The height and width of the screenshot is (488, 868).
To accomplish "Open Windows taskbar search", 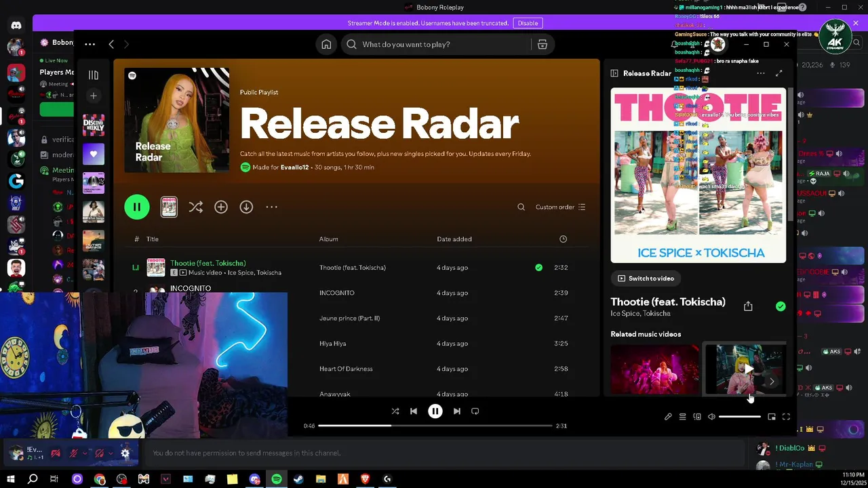I will pos(33,479).
